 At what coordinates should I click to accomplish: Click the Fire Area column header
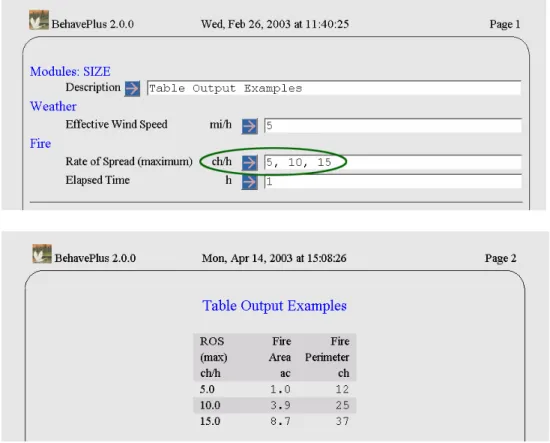(280, 357)
